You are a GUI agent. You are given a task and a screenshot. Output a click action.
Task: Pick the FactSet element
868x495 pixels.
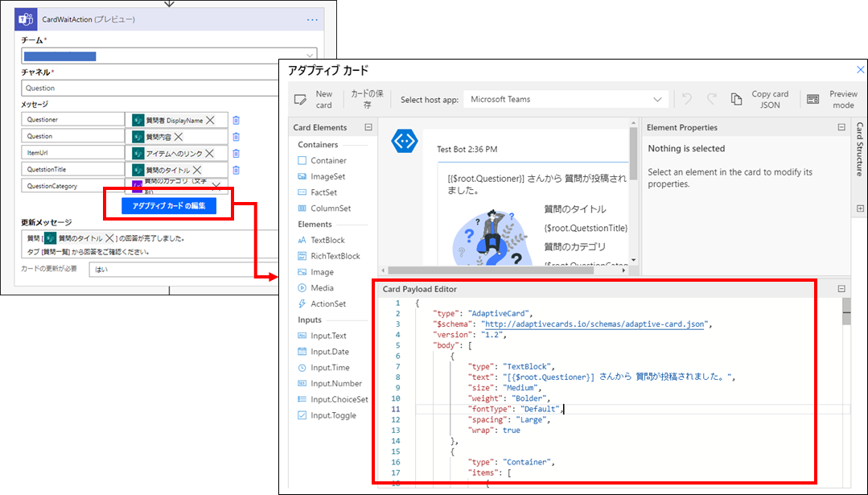(317, 192)
